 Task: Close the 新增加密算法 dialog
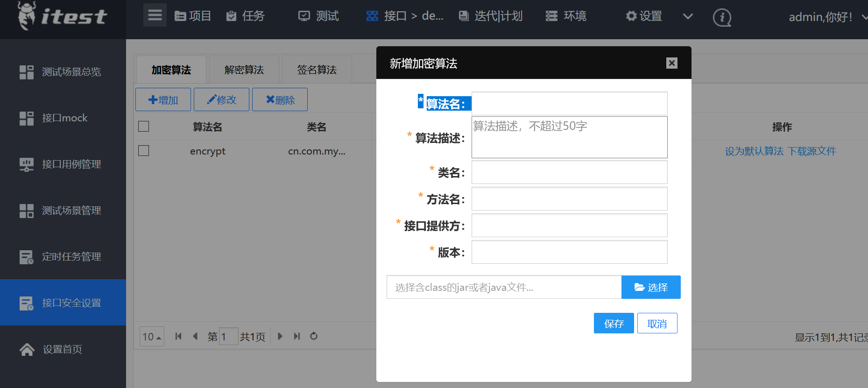[x=672, y=63]
